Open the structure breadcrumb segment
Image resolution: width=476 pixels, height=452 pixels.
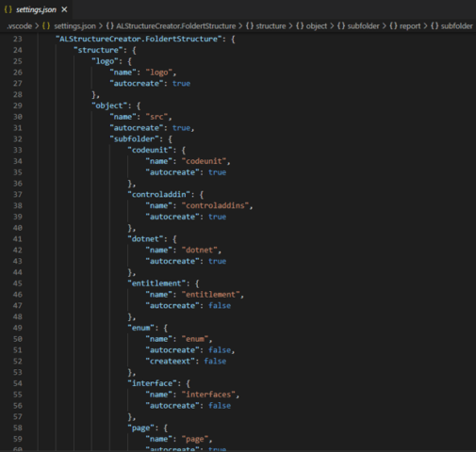(x=271, y=26)
